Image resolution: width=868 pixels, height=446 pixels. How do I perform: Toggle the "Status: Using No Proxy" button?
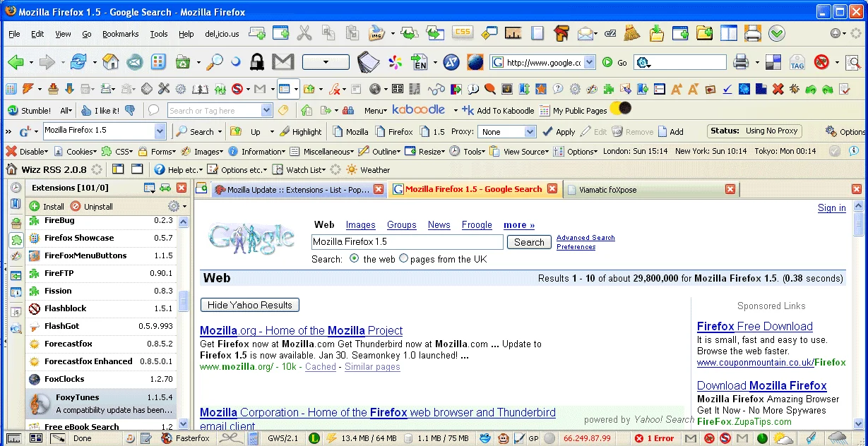click(x=754, y=131)
